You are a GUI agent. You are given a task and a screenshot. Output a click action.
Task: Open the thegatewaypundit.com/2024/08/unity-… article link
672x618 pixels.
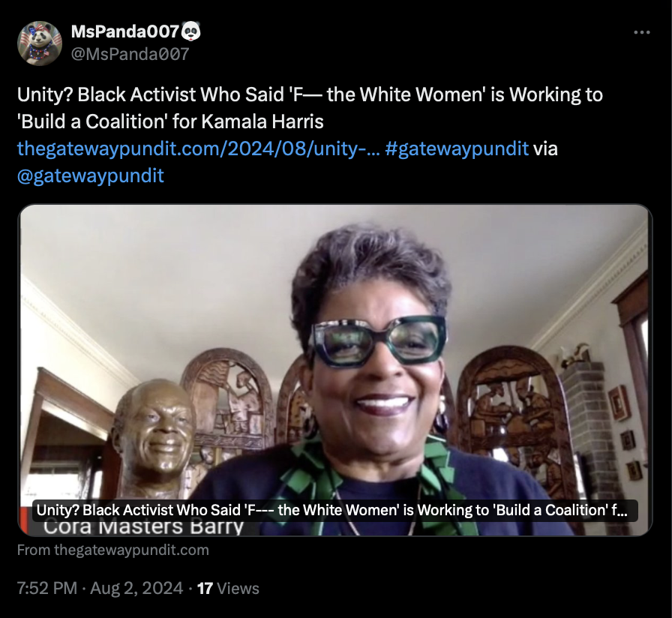click(199, 148)
